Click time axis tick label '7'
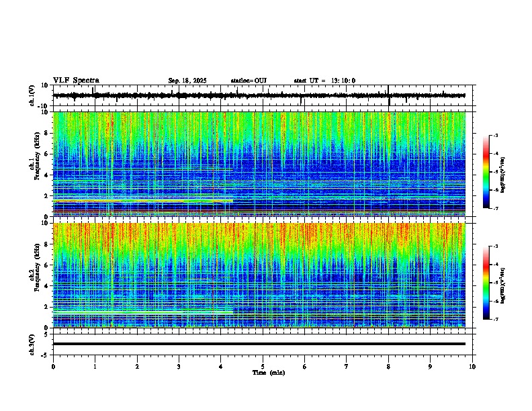 pyautogui.click(x=347, y=367)
